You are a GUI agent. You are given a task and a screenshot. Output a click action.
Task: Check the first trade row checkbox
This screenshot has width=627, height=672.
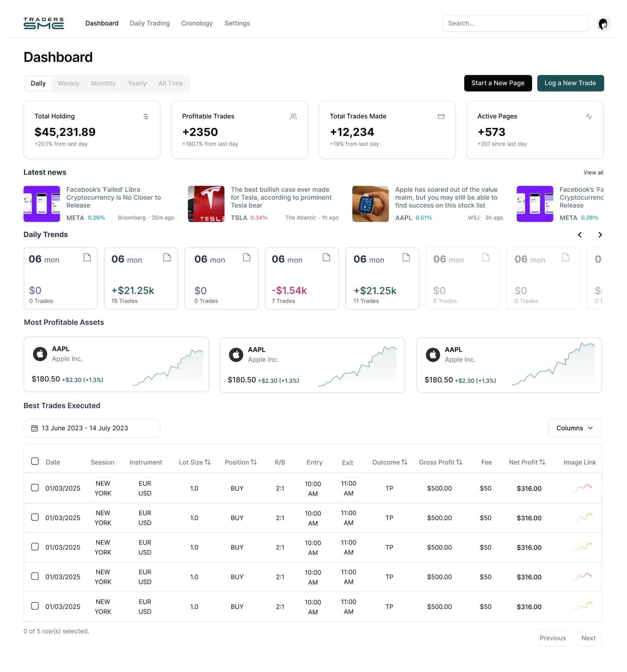coord(35,488)
